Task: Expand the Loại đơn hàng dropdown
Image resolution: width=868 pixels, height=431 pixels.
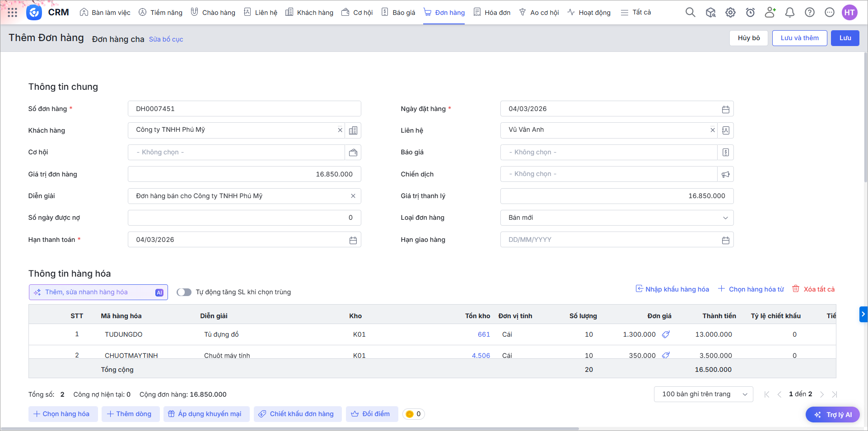Action: [x=725, y=218]
